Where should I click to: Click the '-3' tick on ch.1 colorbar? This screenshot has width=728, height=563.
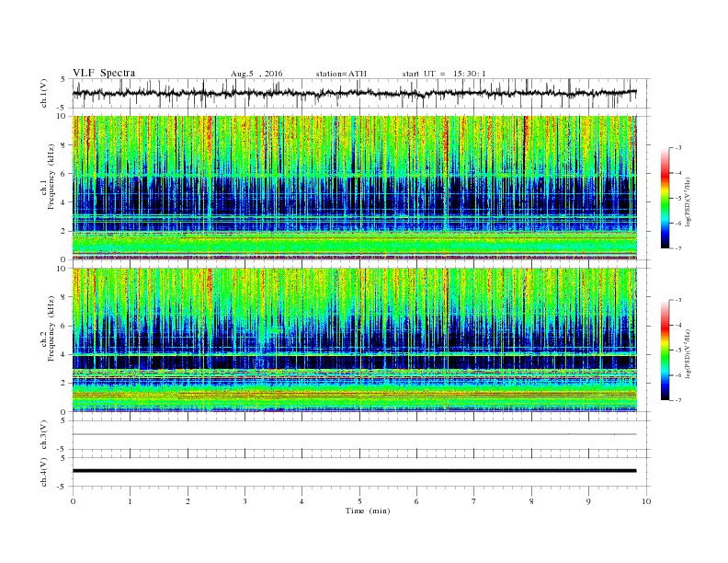click(677, 148)
